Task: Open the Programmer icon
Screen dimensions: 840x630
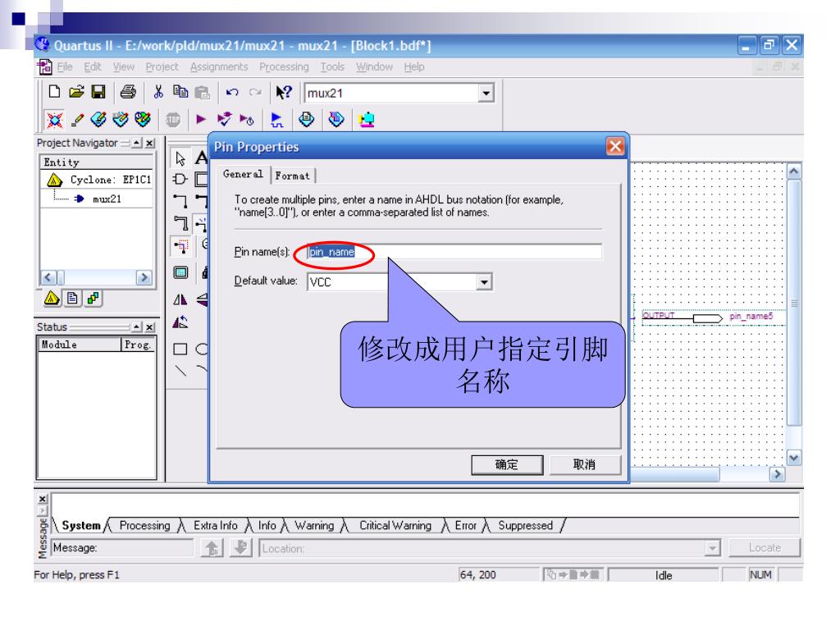Action: 336,119
